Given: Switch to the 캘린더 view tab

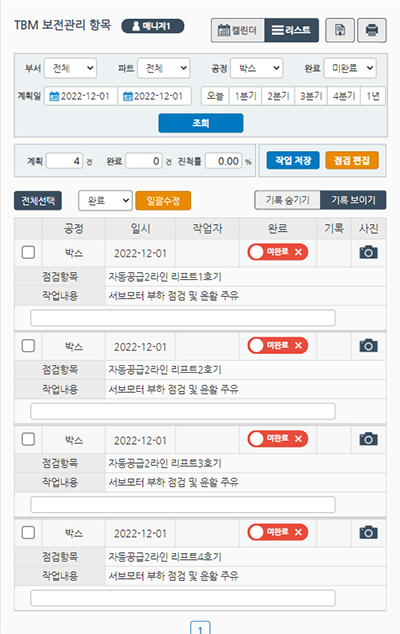Looking at the screenshot, I should [x=238, y=30].
